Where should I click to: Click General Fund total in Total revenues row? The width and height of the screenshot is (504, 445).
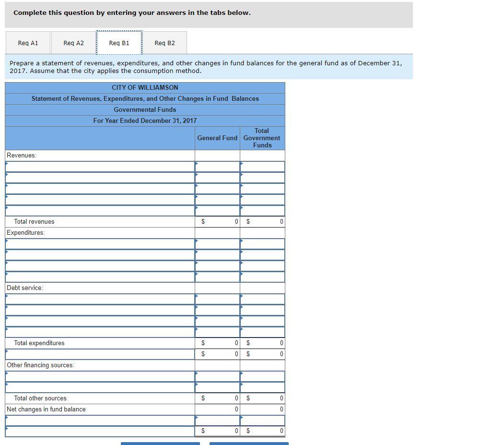pyautogui.click(x=218, y=222)
